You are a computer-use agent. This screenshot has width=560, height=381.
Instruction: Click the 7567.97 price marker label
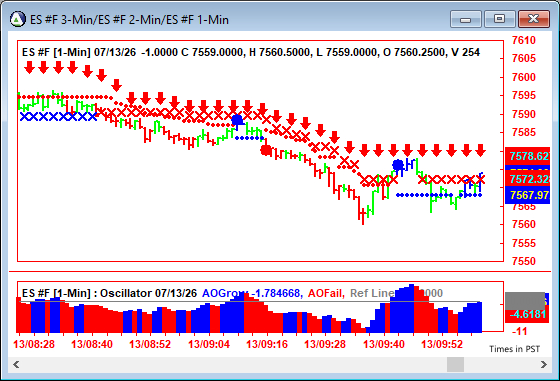click(x=528, y=195)
